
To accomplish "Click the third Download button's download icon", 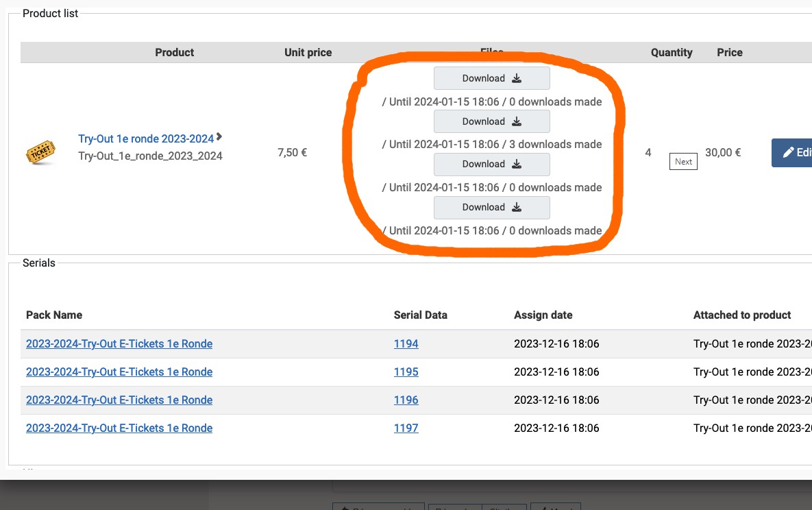I will 517,165.
